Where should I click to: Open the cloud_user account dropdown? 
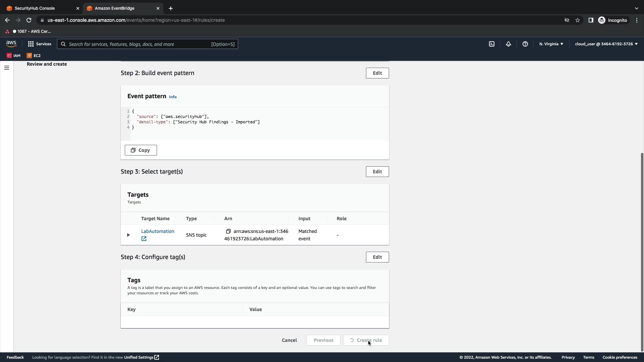[x=606, y=44]
